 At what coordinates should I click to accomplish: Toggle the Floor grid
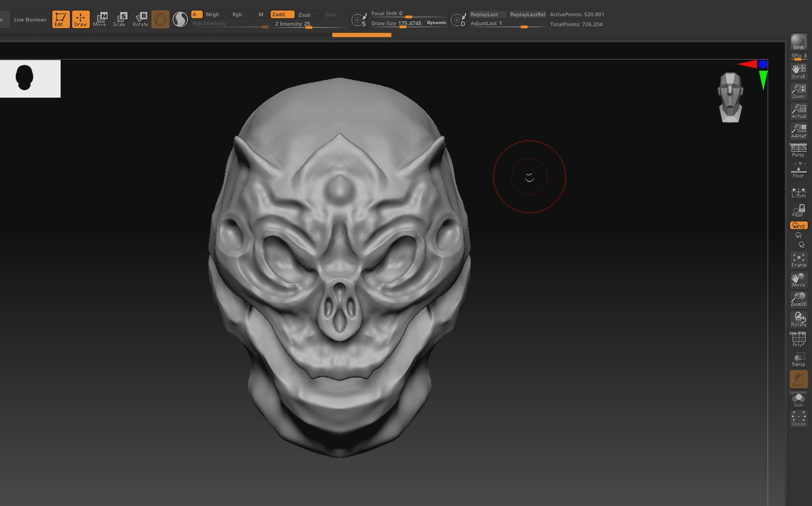click(798, 171)
